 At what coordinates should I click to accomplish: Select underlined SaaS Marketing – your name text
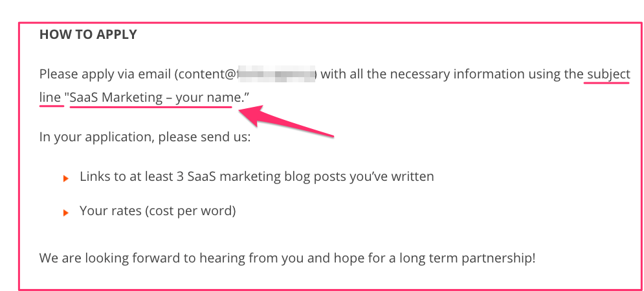click(155, 98)
